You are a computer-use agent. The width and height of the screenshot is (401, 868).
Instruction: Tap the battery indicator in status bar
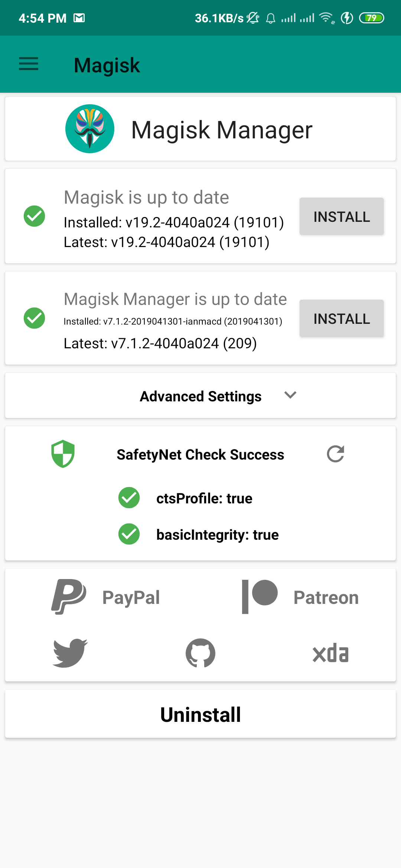coord(371,18)
